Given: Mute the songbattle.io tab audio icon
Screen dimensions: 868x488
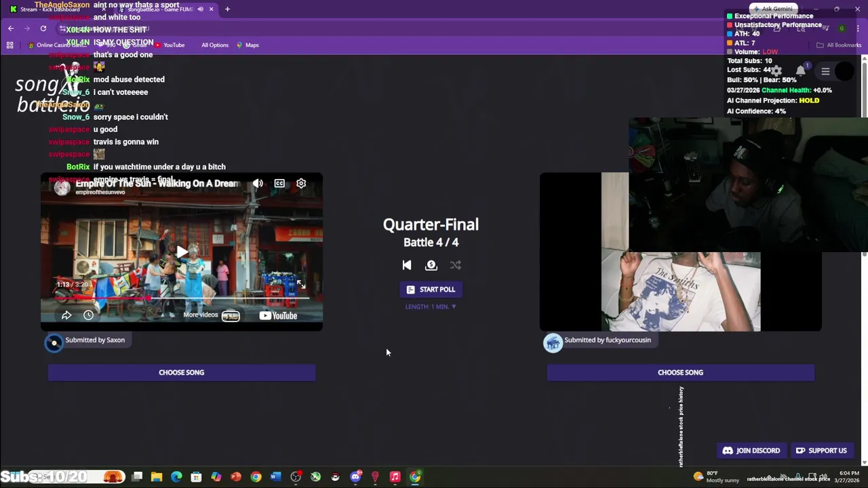Looking at the screenshot, I should tap(200, 9).
